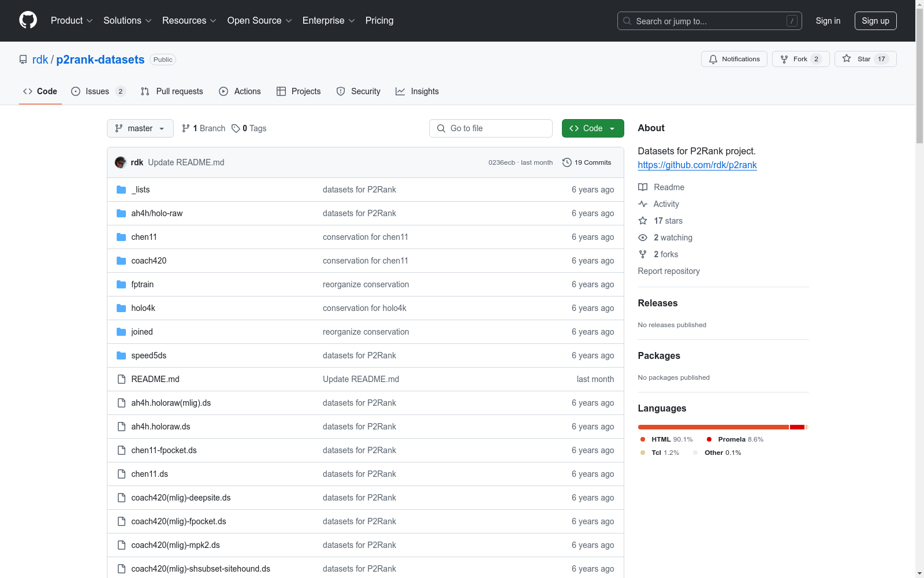This screenshot has width=924, height=578.
Task: Click Sign in
Action: point(828,21)
